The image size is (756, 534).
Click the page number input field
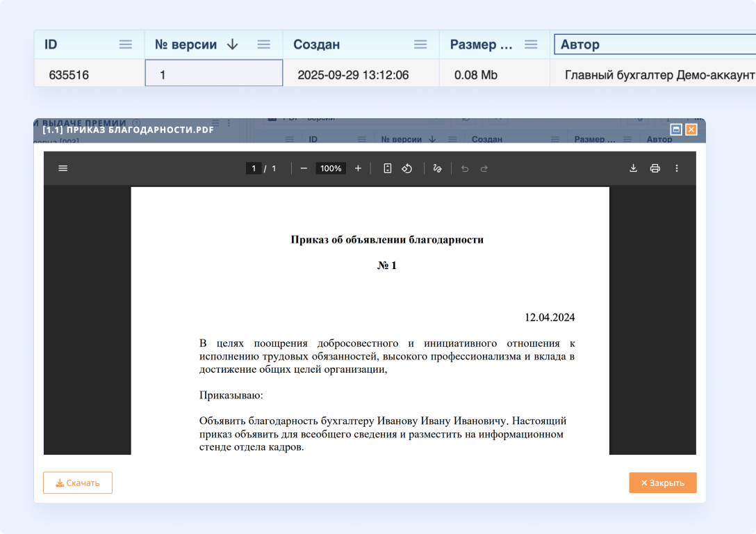254,168
